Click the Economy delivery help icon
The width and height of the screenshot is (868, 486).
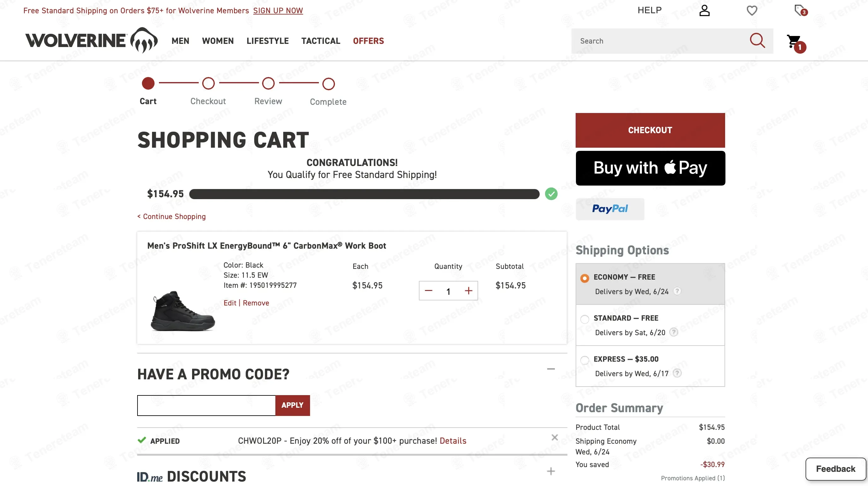coord(677,291)
